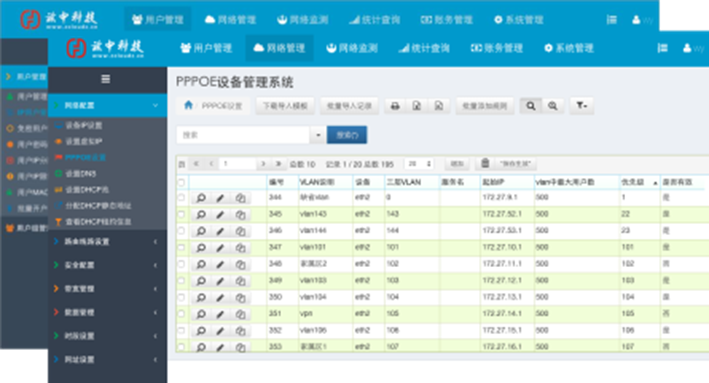Open 用户管理 menu in front window
Image resolution: width=709 pixels, height=383 pixels.
click(206, 48)
